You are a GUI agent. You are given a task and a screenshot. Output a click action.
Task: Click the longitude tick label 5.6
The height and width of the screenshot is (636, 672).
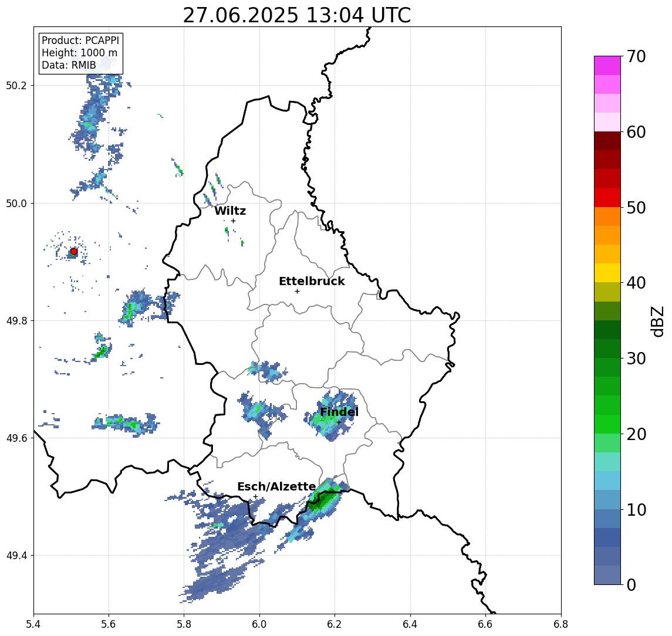[109, 624]
